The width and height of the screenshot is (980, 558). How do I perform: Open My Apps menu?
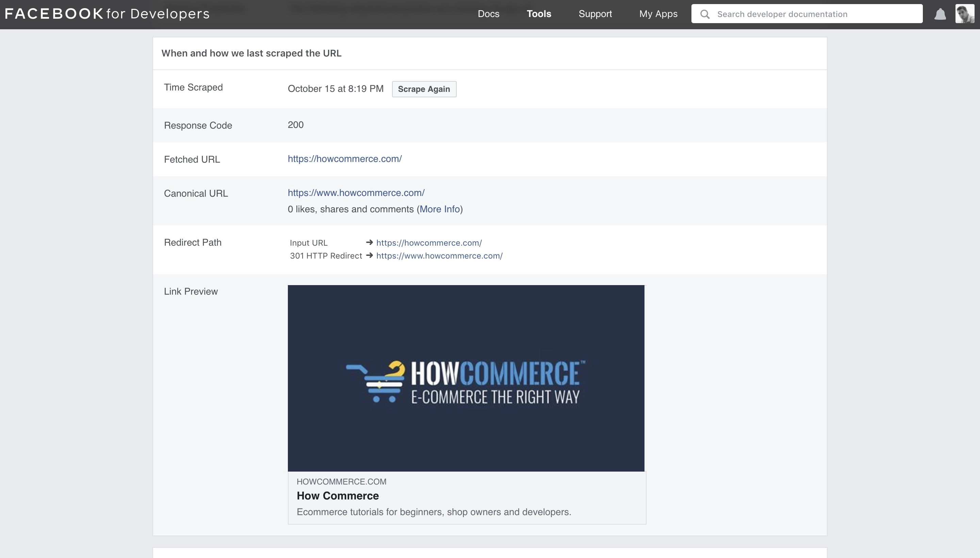[658, 14]
